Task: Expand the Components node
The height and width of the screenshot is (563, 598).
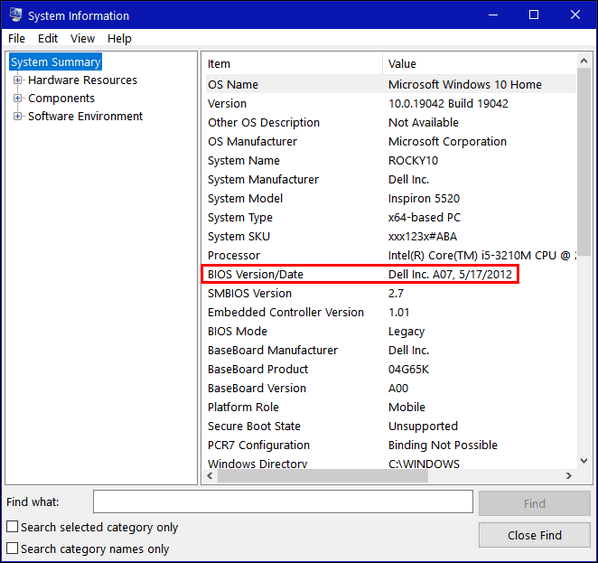Action: (x=17, y=98)
